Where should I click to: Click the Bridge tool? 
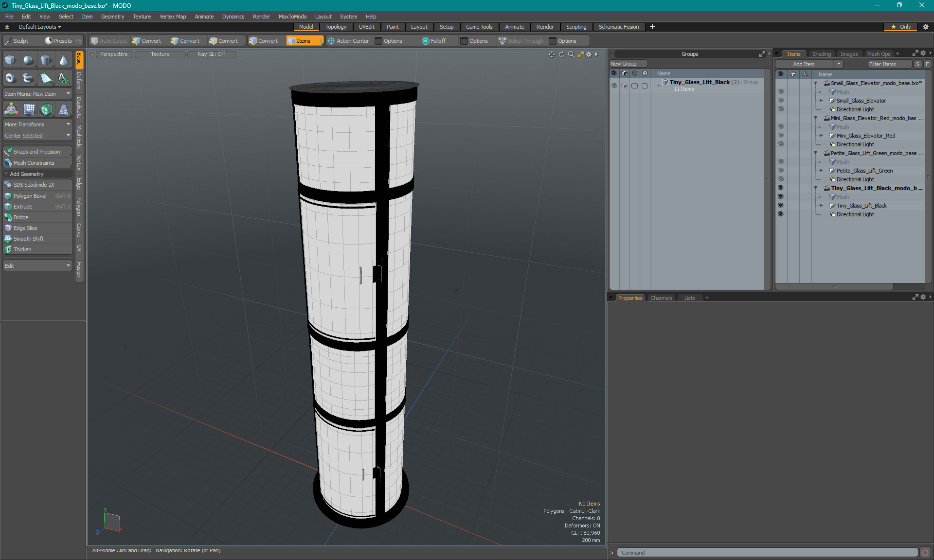[x=38, y=217]
